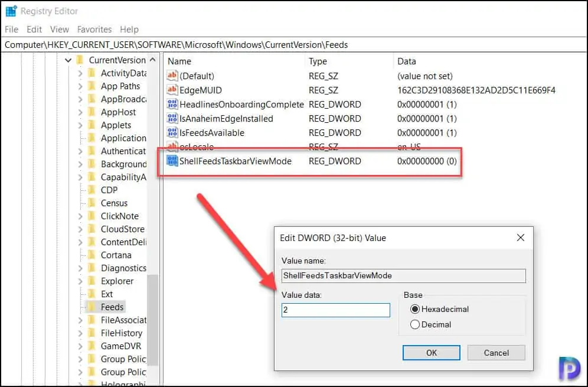Select the Feeds key in tree
The height and width of the screenshot is (387, 588).
[112, 307]
